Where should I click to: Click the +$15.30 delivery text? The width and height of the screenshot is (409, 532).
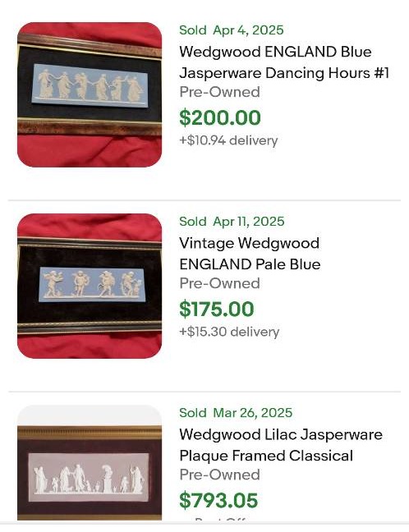(x=229, y=332)
